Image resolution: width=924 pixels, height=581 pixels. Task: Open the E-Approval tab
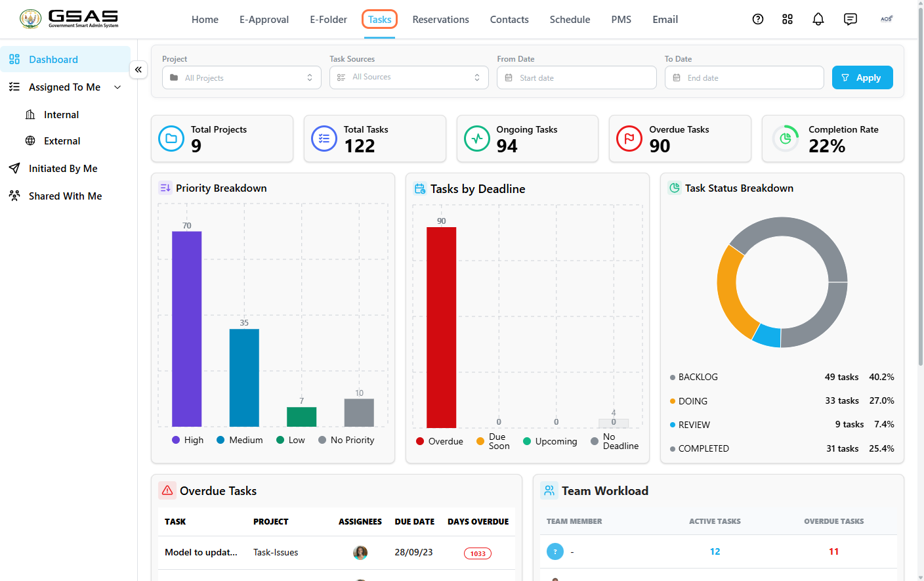[264, 20]
